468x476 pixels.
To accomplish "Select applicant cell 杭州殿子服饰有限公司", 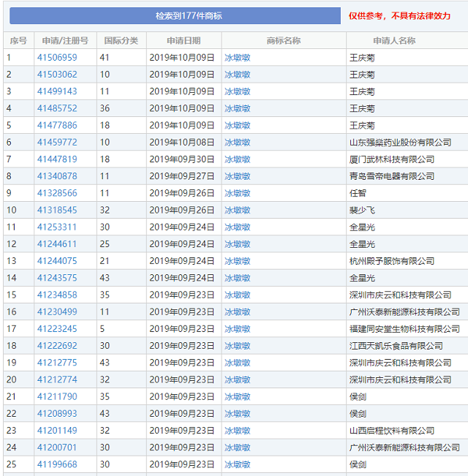I will click(391, 261).
